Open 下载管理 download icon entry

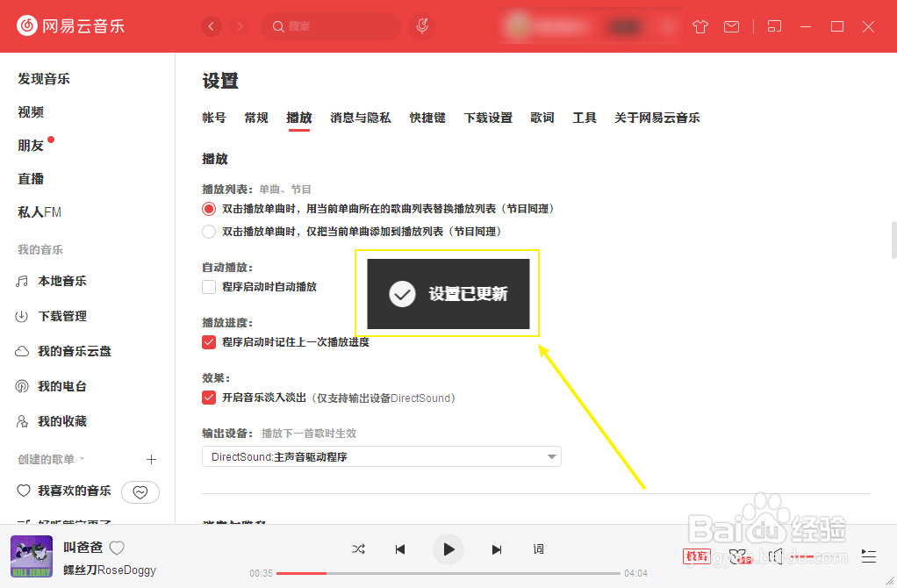(x=52, y=316)
